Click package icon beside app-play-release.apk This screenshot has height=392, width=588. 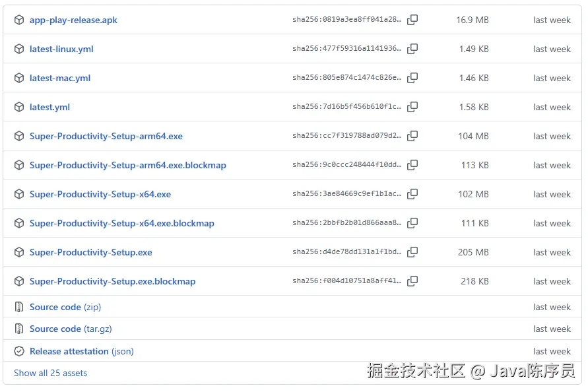(x=19, y=20)
